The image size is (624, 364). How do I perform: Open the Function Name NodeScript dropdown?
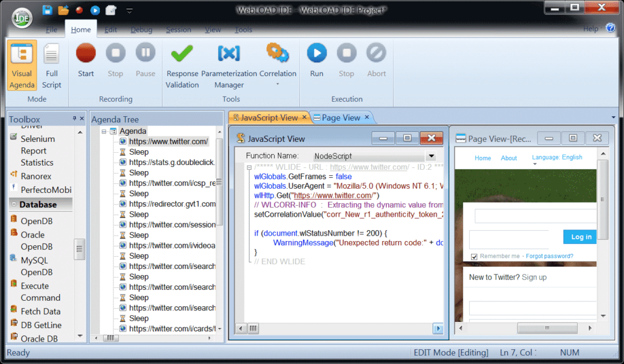point(431,156)
